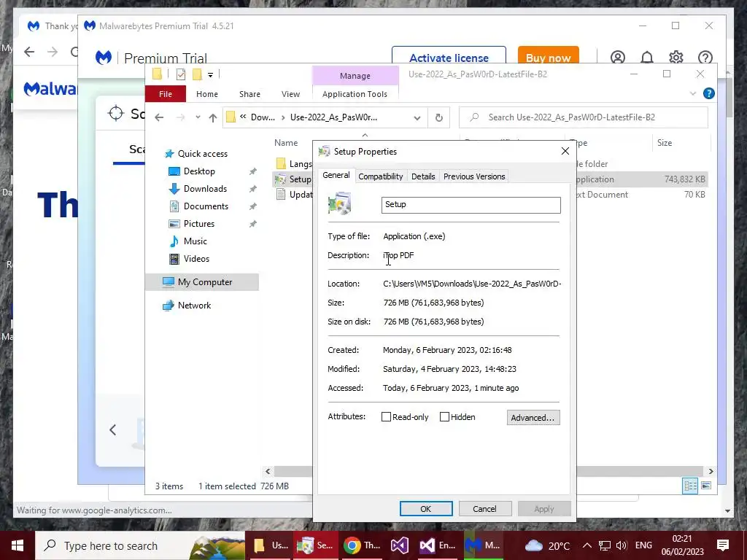The width and height of the screenshot is (747, 560).
Task: Switch Explorer to details view icon
Action: (x=690, y=485)
